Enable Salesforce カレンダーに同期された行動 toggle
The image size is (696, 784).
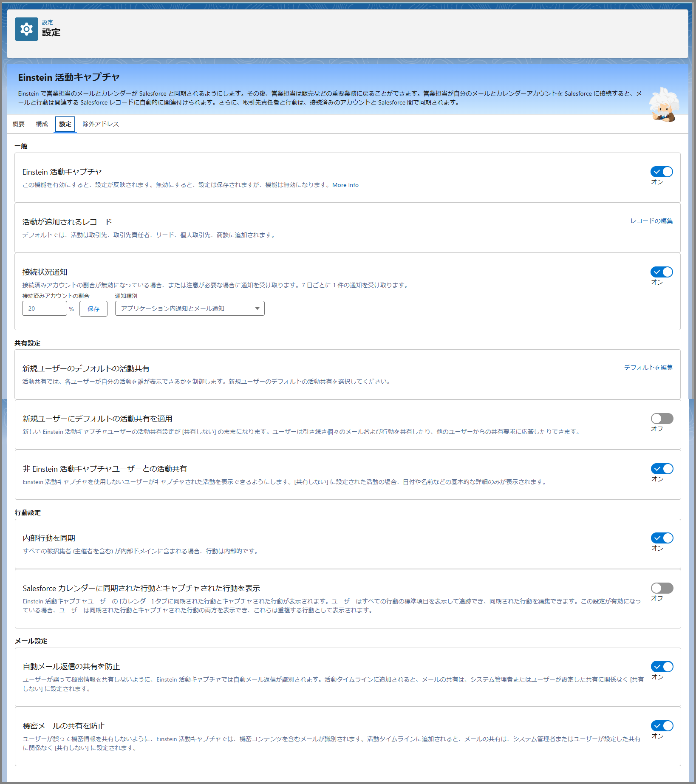662,588
